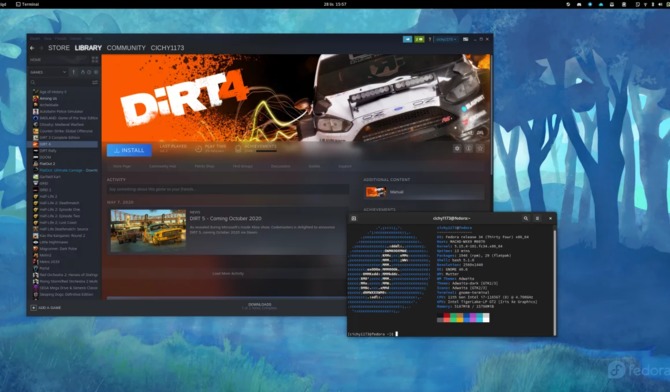Screen dimensions: 670x392
Task: Toggle Steam big picture mode icon
Action: [465, 39]
